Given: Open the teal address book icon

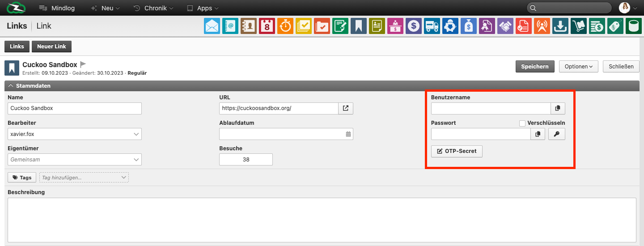Looking at the screenshot, I should click(231, 26).
